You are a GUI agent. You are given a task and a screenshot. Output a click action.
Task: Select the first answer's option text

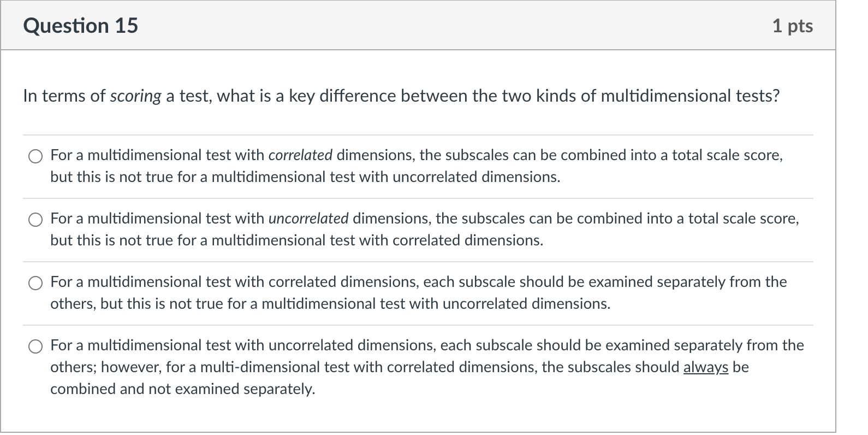(416, 166)
